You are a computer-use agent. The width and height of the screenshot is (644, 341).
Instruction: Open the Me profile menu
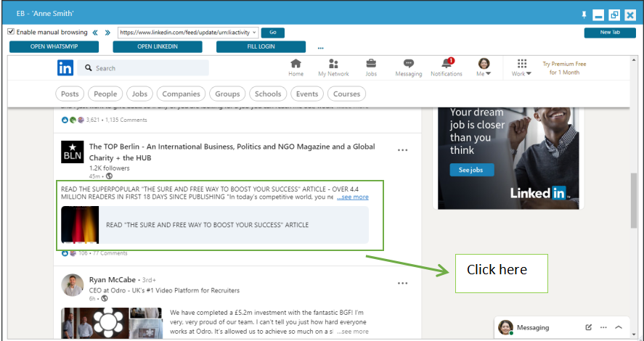pyautogui.click(x=484, y=67)
